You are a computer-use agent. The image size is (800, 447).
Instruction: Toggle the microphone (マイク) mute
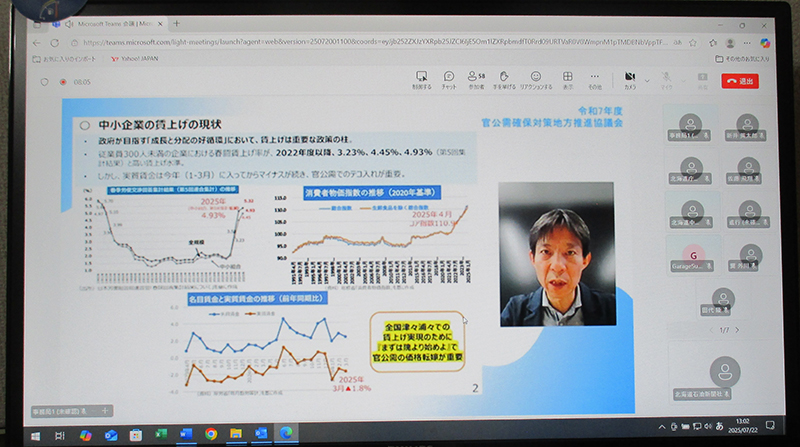666,80
